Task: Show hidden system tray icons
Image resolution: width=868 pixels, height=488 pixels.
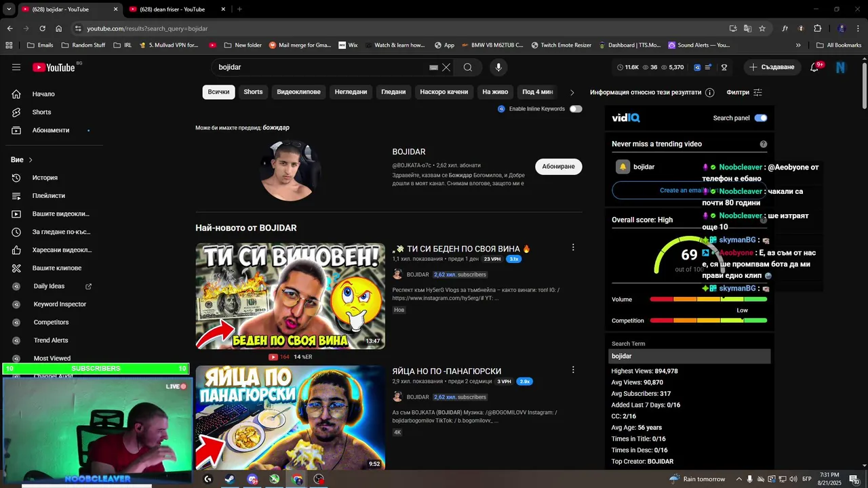Action: click(x=739, y=479)
